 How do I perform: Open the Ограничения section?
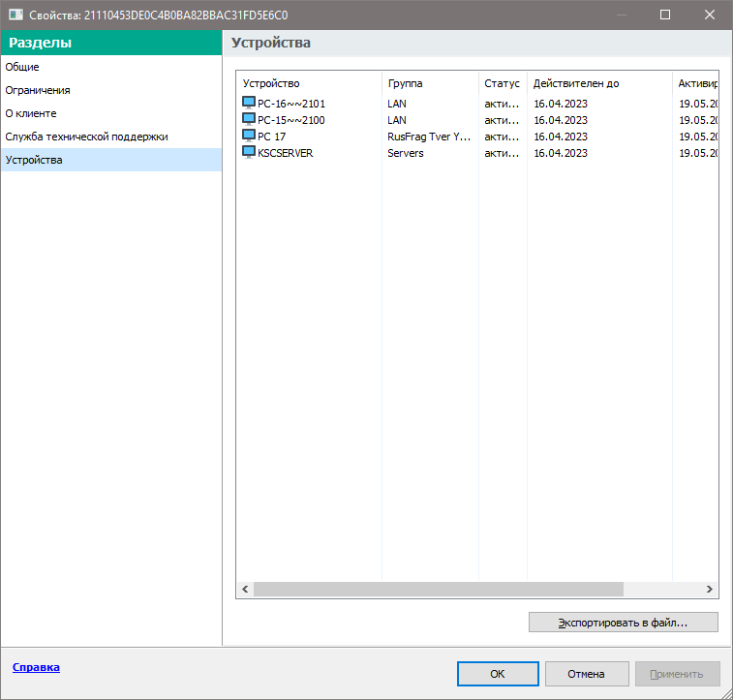[111, 90]
